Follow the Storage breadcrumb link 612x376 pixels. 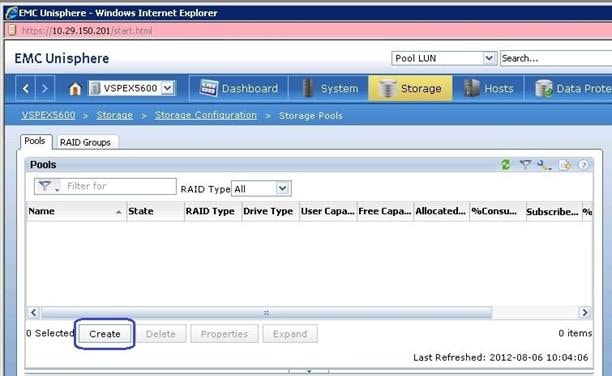[x=114, y=115]
